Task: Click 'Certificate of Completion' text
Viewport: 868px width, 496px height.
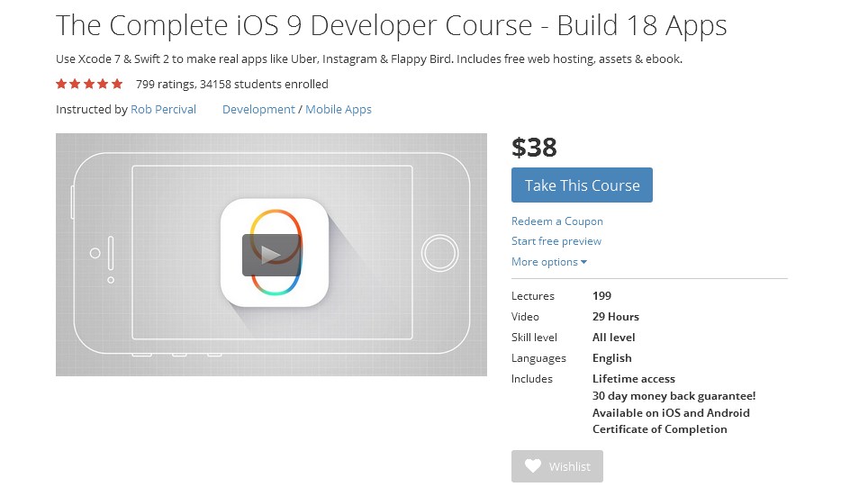Action: point(660,429)
